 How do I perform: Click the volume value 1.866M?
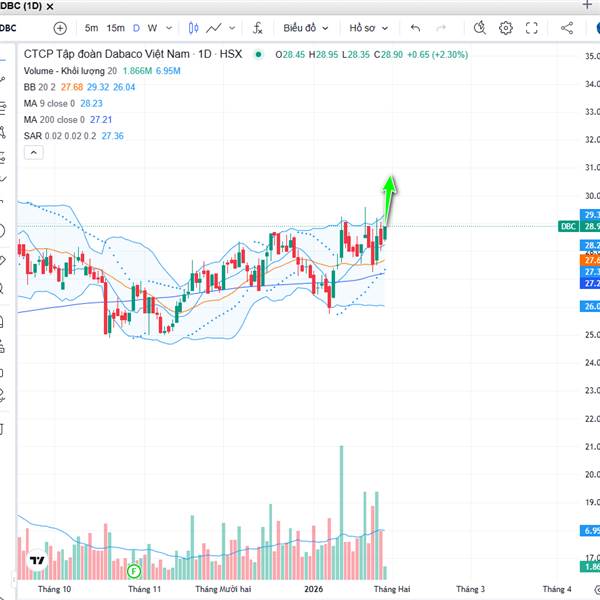(x=137, y=71)
